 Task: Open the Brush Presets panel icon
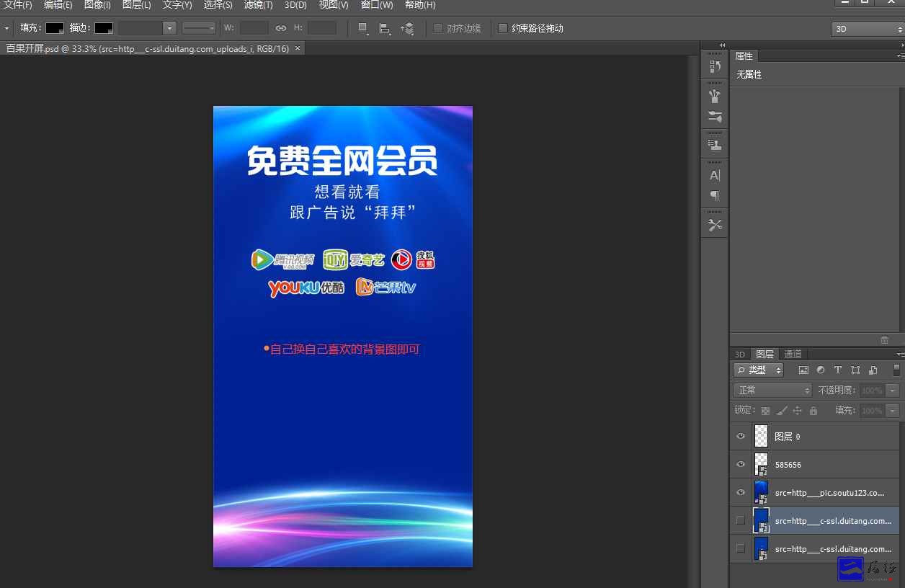(715, 95)
